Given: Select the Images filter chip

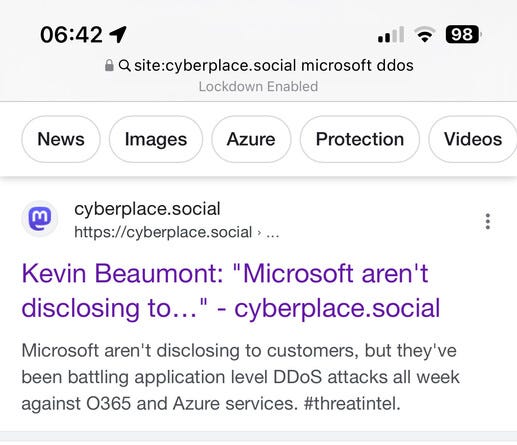Looking at the screenshot, I should 156,139.
